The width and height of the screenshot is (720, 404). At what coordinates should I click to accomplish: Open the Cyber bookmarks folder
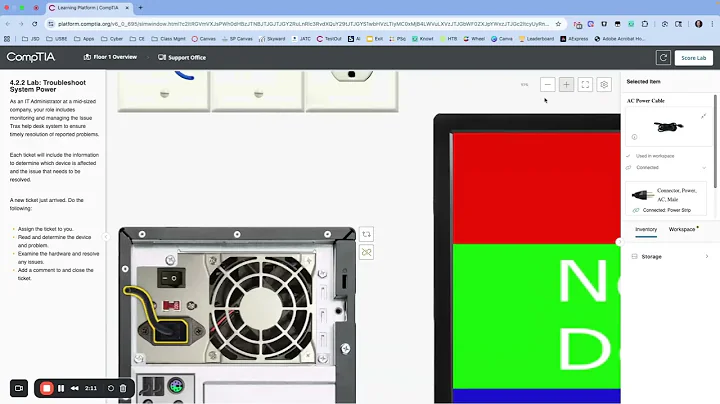112,39
